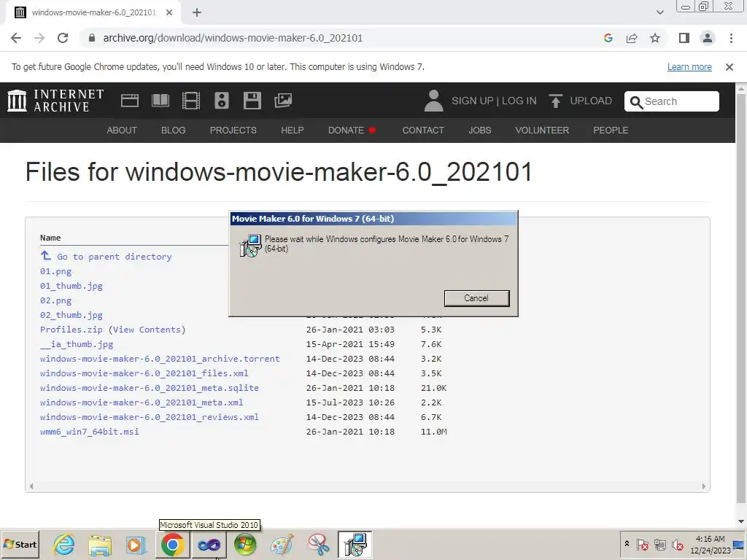Open the ABOUT menu item
Viewport: 747px width, 560px height.
(x=122, y=130)
